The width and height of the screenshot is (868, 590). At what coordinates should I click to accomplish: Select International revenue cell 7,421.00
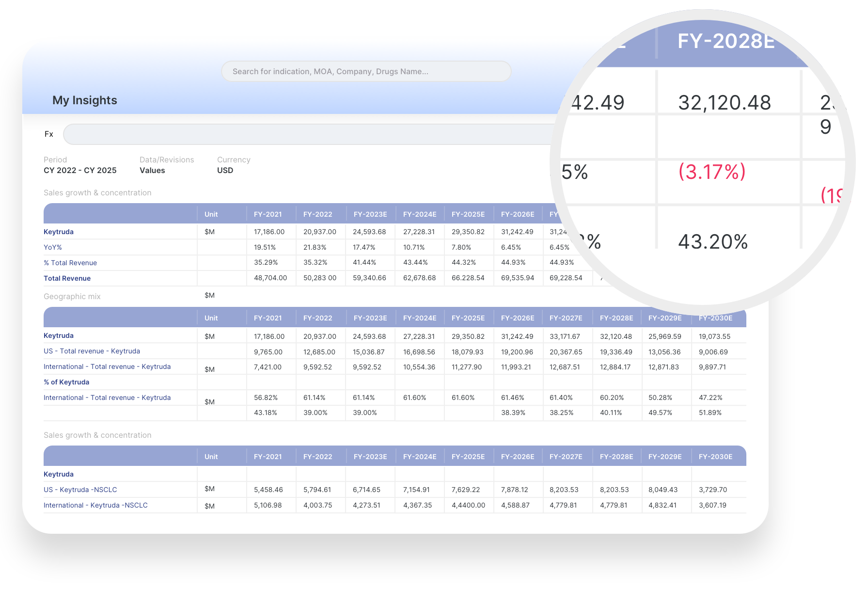[268, 367]
